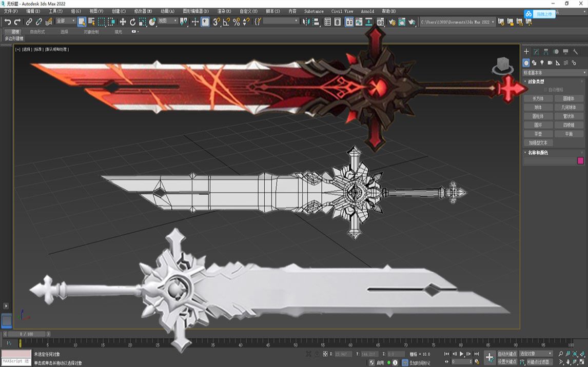Click the Redo arrow in main toolbar

pos(17,22)
